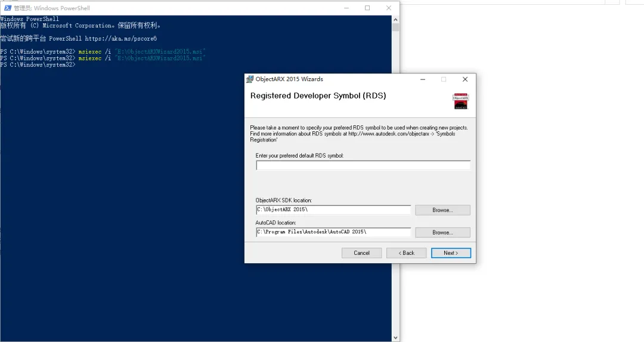
Task: Maximize the Windows PowerShell window
Action: pos(367,8)
